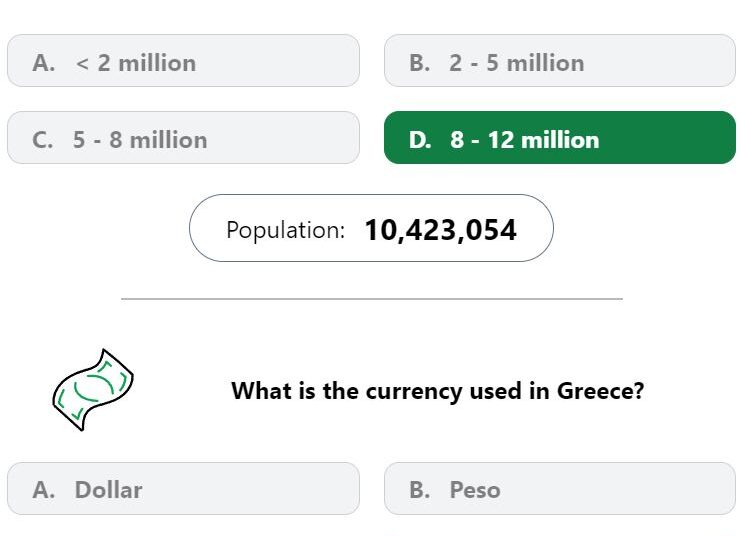This screenshot has width=742, height=536.
Task: Click letter "C." beside "5 - 8 million"
Action: click(x=43, y=140)
